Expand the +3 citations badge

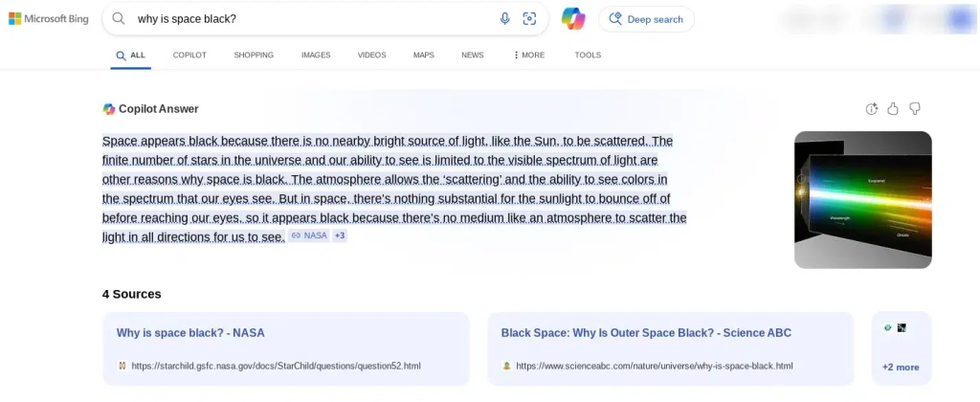click(x=340, y=235)
